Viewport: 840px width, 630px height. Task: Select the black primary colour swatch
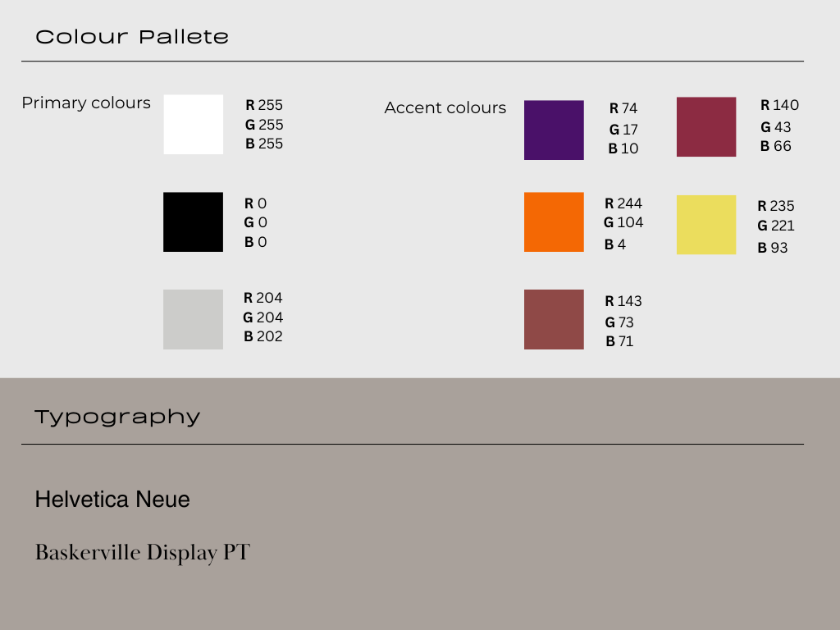pos(194,221)
